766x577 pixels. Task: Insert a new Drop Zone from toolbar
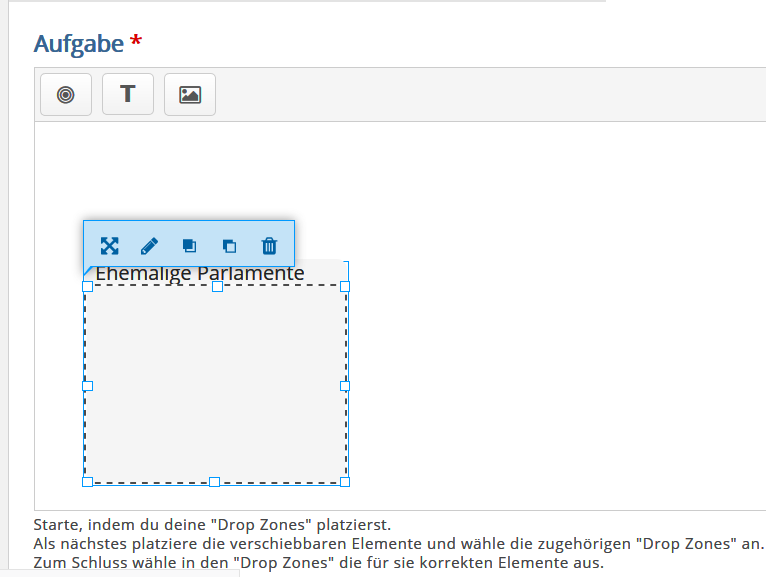(x=66, y=94)
